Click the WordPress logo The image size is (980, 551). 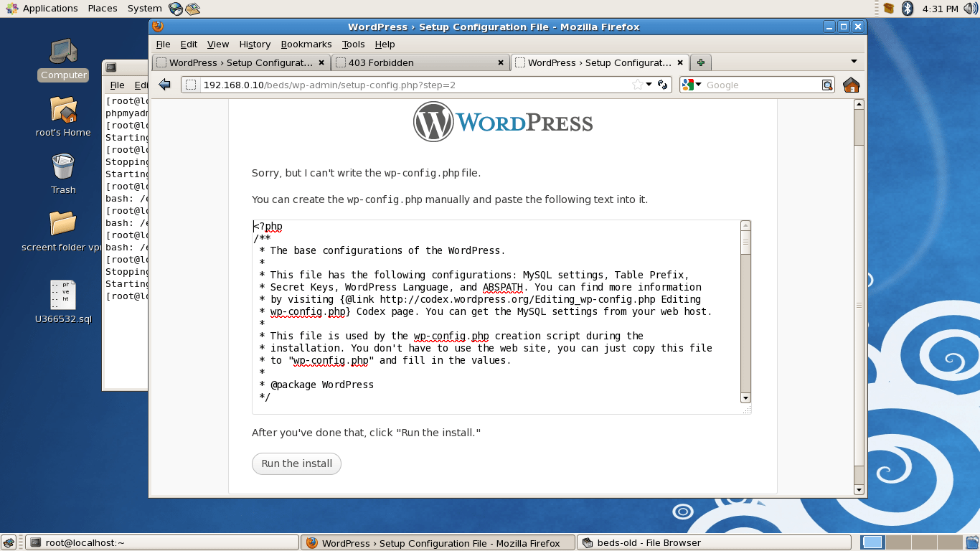[x=503, y=121]
